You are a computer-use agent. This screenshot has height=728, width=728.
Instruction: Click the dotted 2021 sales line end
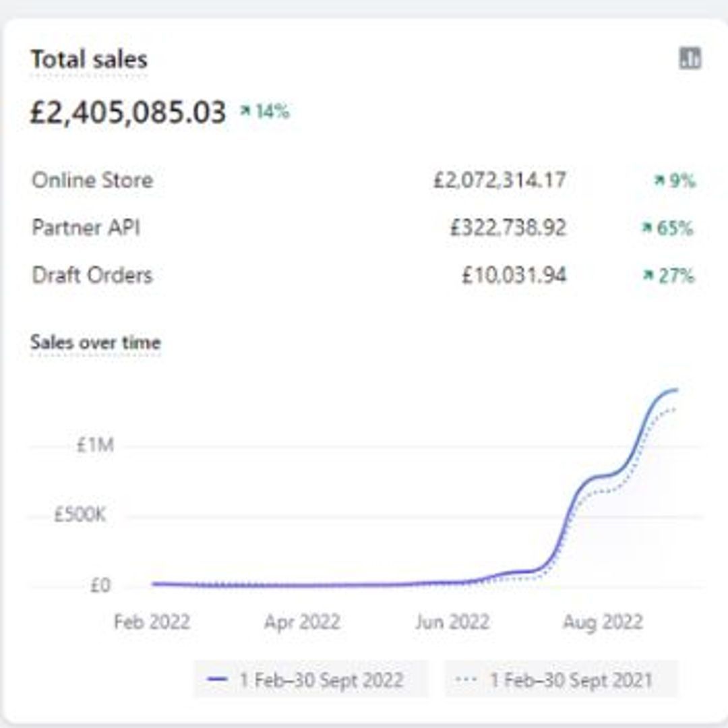click(x=673, y=409)
